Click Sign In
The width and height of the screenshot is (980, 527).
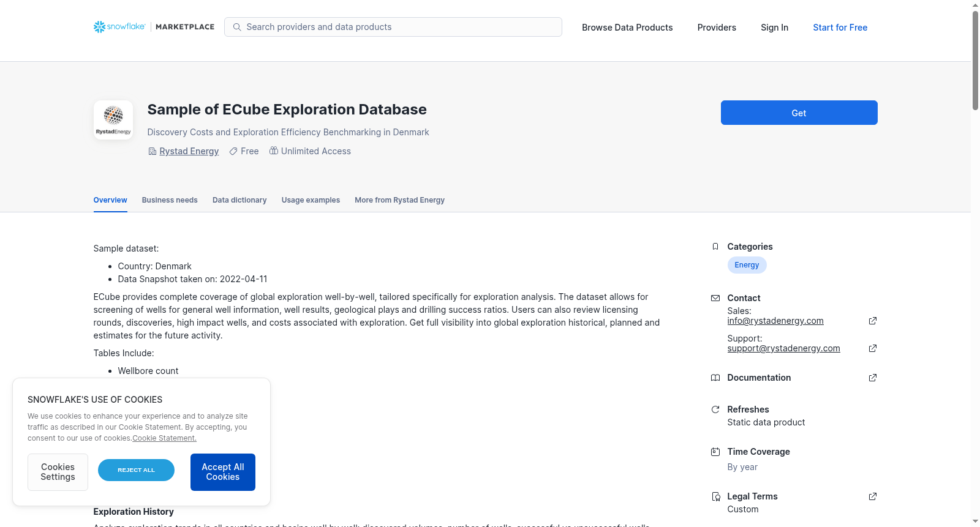pyautogui.click(x=774, y=28)
